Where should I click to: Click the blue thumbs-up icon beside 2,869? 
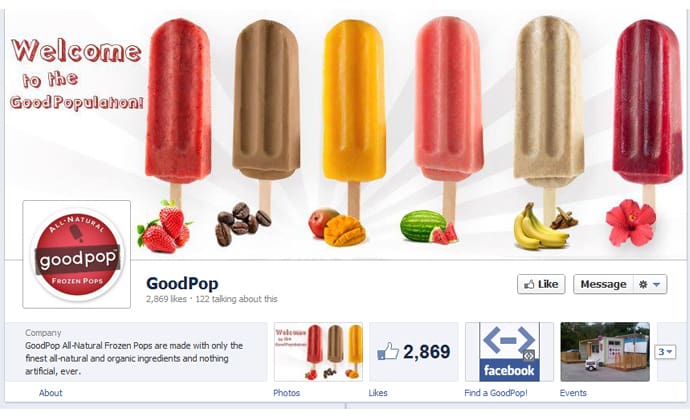coord(388,352)
